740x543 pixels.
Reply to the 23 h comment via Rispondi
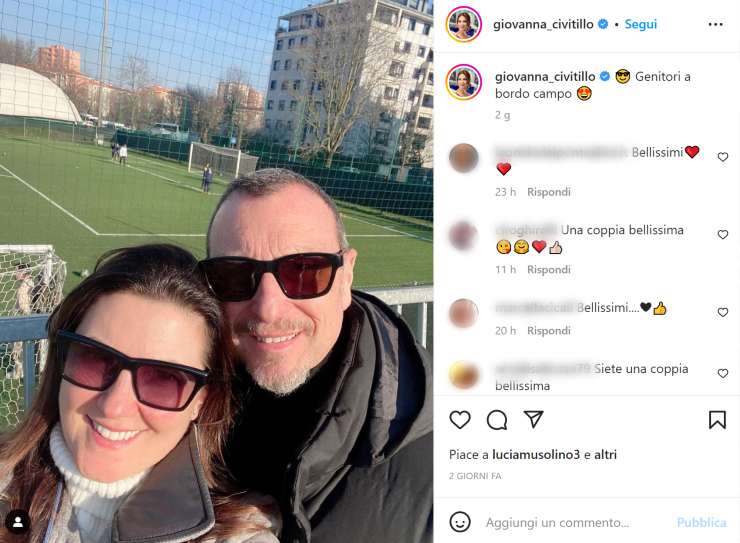[548, 192]
